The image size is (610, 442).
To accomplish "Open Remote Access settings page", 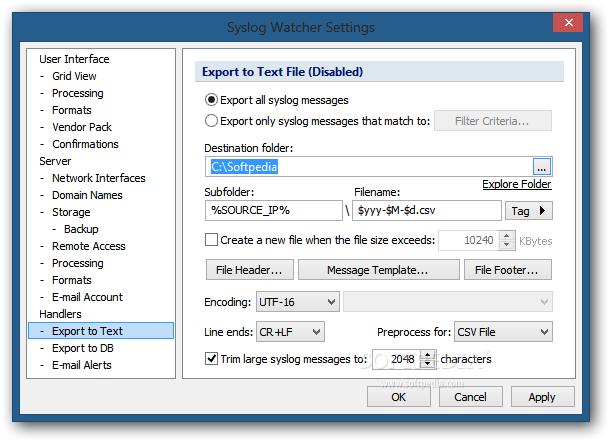I will tap(89, 246).
